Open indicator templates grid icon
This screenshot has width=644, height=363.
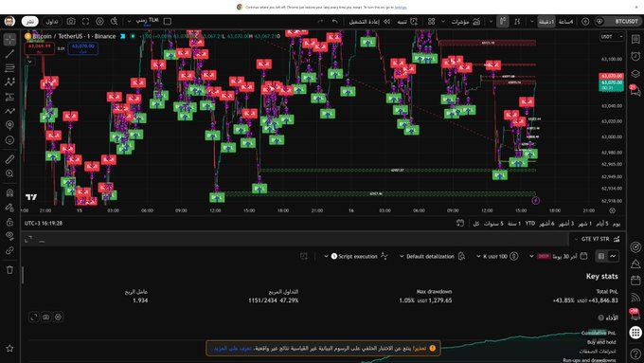coord(431,21)
